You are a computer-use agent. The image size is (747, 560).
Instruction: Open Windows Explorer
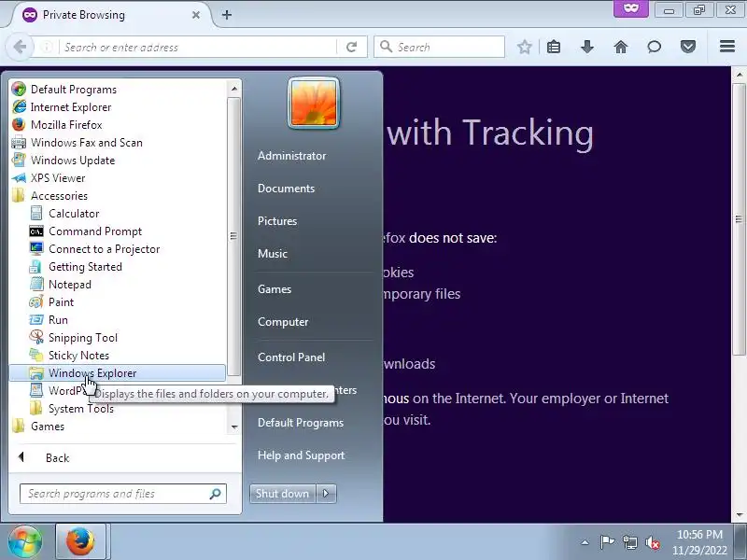coord(118,373)
